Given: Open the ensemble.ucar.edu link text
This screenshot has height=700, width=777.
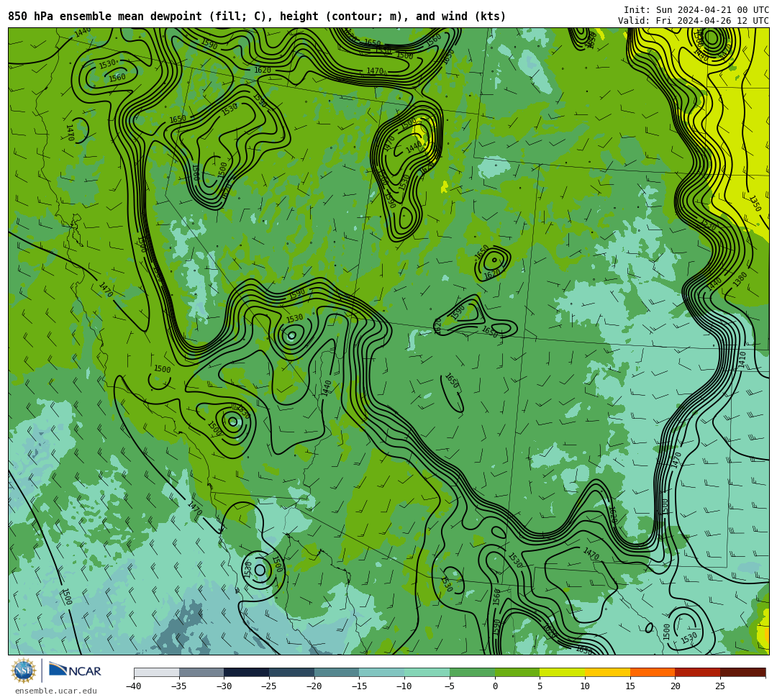Looking at the screenshot, I should pyautogui.click(x=56, y=691).
